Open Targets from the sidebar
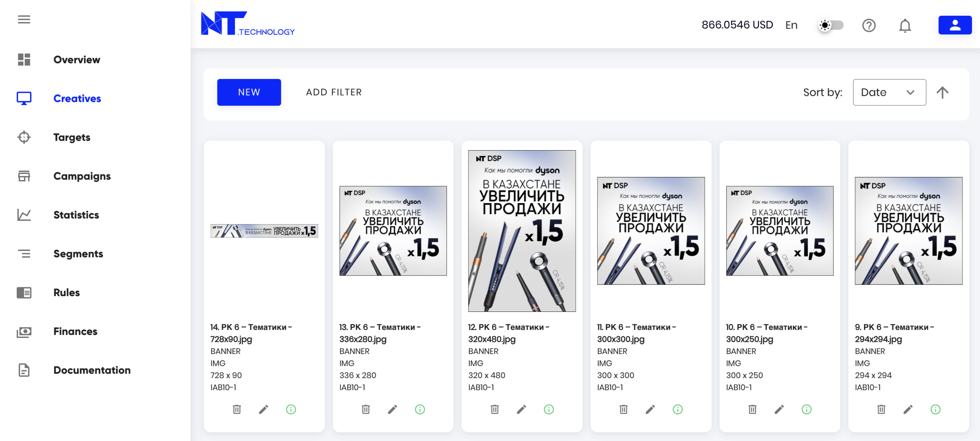Screen dimensions: 980x441 tap(72, 137)
